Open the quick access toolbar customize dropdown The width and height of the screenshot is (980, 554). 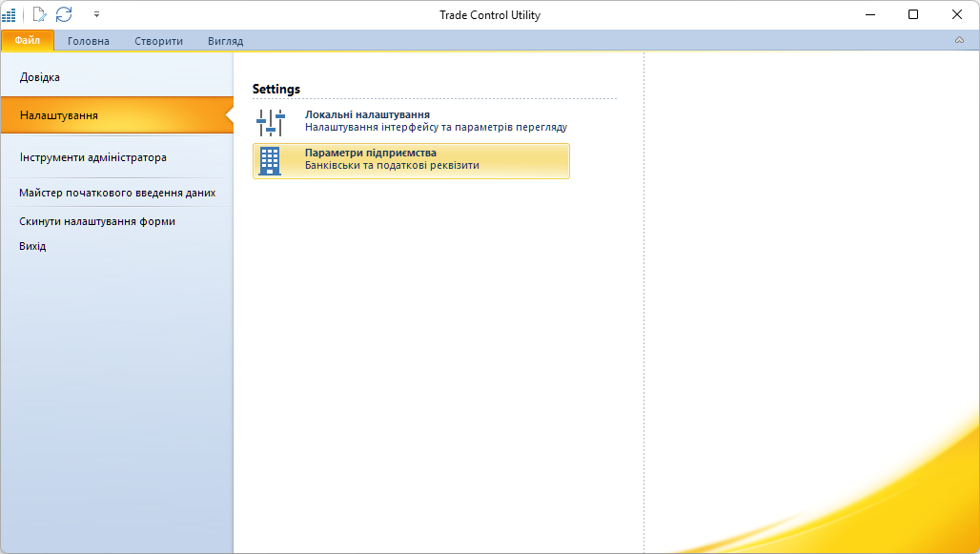point(96,14)
